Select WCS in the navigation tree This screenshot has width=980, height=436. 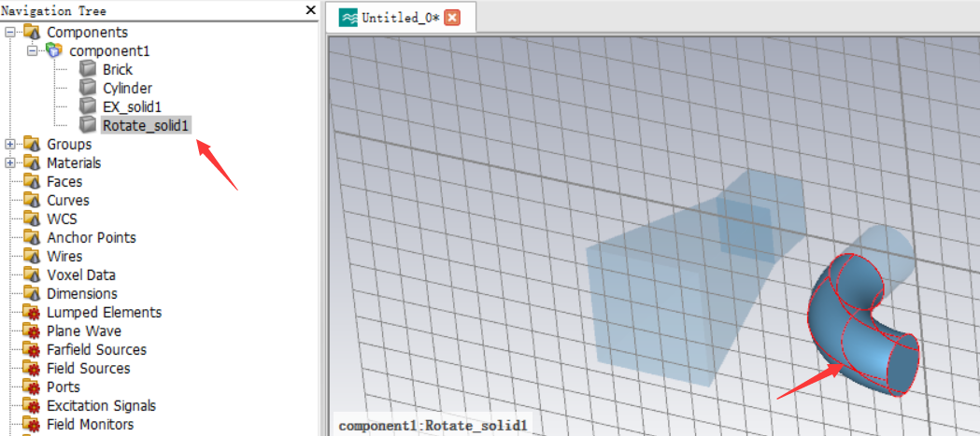[x=62, y=219]
